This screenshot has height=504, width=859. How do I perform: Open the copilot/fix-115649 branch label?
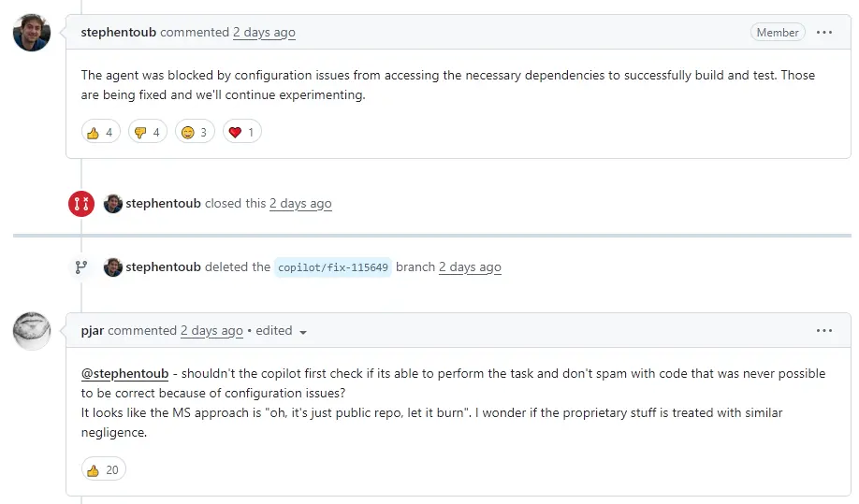[x=332, y=267]
